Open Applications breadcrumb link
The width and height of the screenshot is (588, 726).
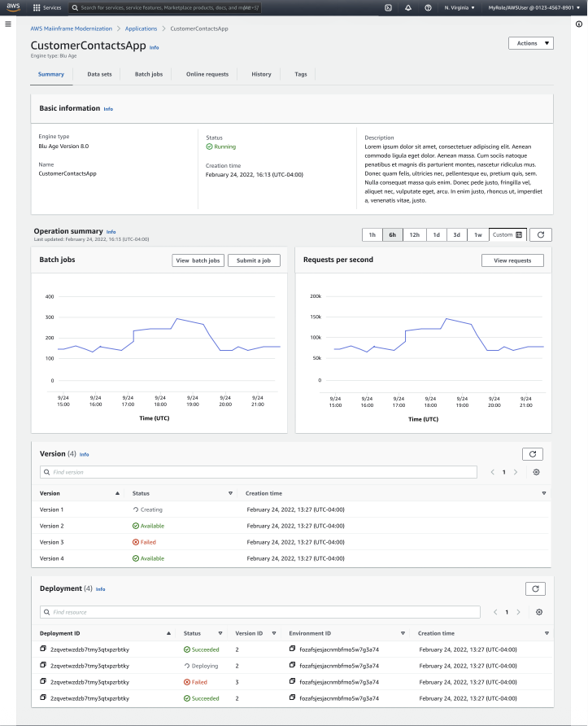click(141, 28)
